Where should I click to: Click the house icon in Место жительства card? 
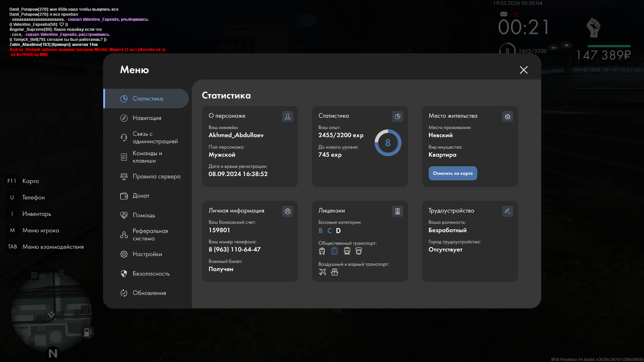pyautogui.click(x=507, y=116)
